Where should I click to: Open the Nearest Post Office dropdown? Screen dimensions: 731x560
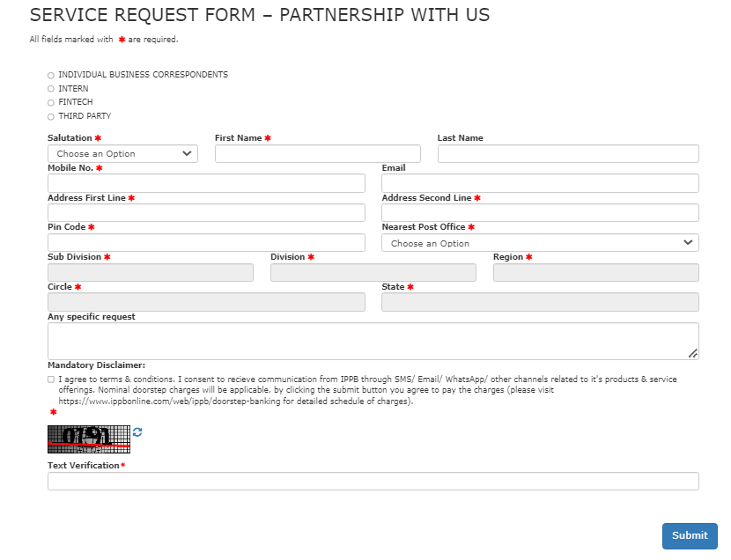[539, 243]
